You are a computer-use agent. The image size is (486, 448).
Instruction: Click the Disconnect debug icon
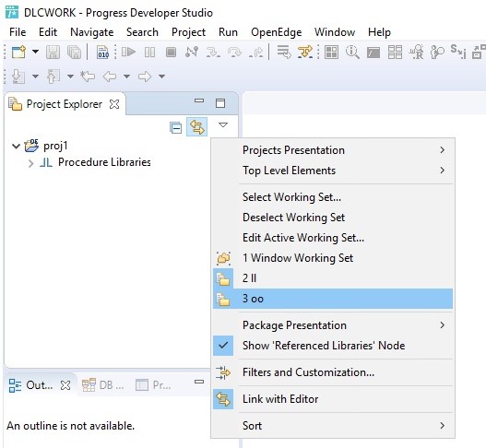(192, 52)
